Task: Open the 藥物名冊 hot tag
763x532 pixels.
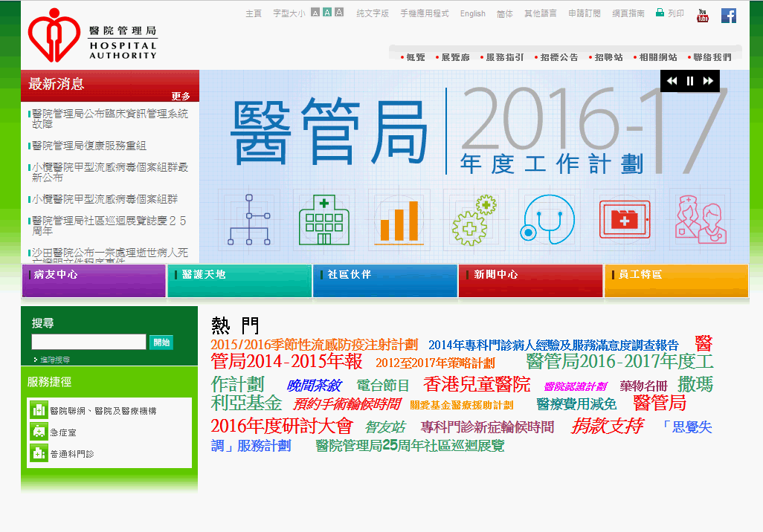Action: pyautogui.click(x=643, y=386)
